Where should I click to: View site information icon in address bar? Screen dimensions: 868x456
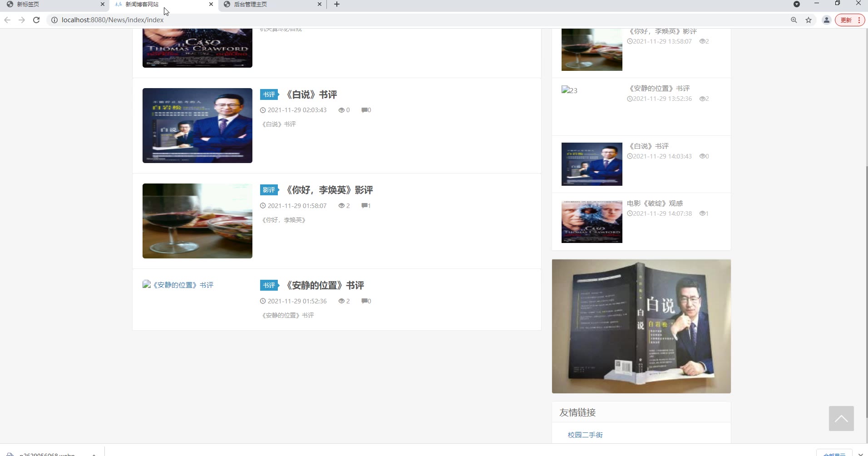click(x=54, y=20)
